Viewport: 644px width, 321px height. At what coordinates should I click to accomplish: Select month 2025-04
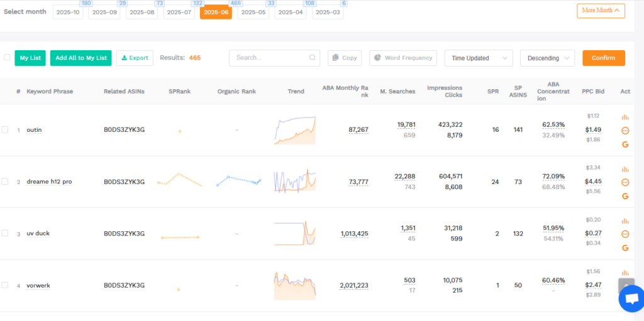point(291,13)
